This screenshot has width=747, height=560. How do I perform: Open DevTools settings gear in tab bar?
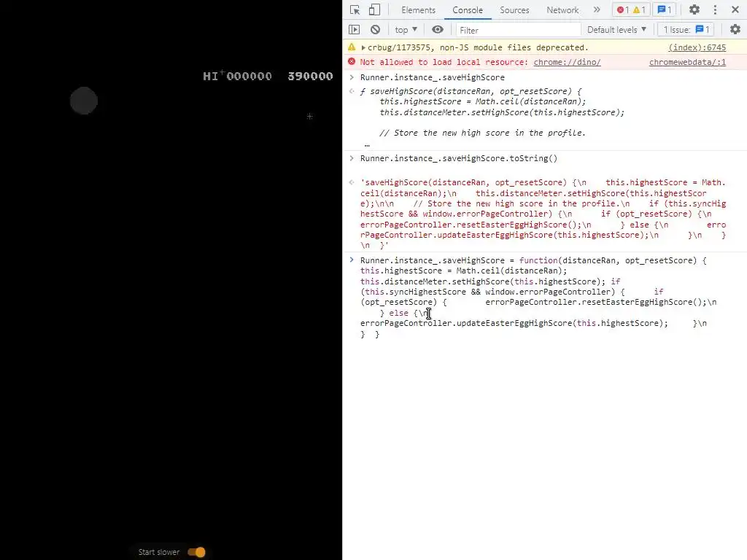click(x=694, y=9)
